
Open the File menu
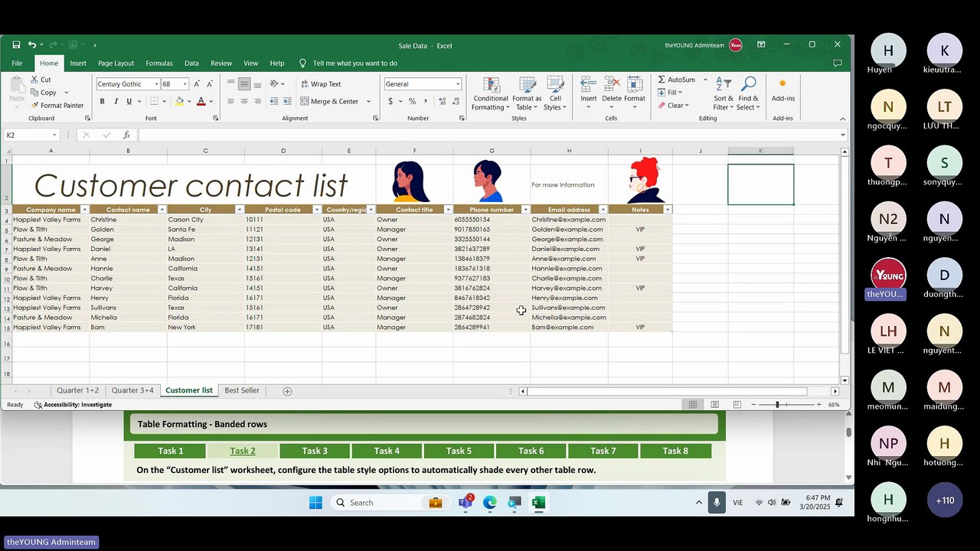tap(17, 64)
